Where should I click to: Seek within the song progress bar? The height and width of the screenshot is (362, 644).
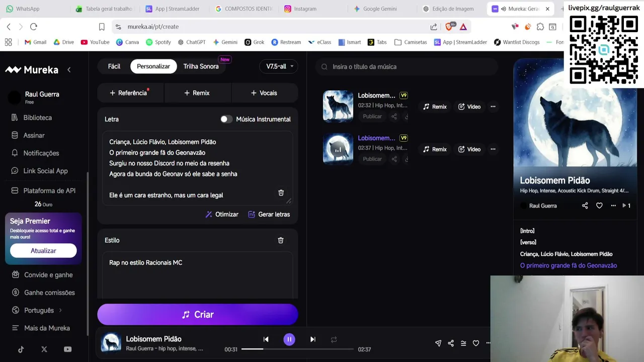click(x=297, y=349)
